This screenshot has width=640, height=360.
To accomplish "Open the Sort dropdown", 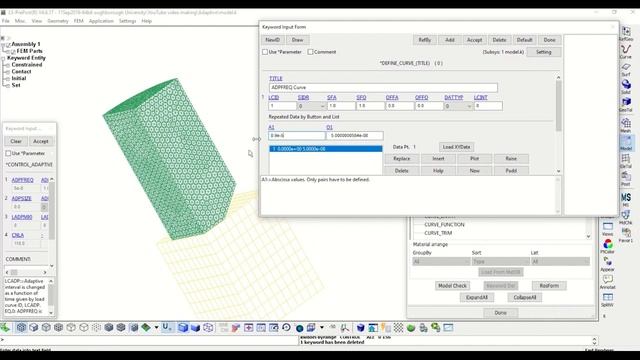I will [x=500, y=261].
